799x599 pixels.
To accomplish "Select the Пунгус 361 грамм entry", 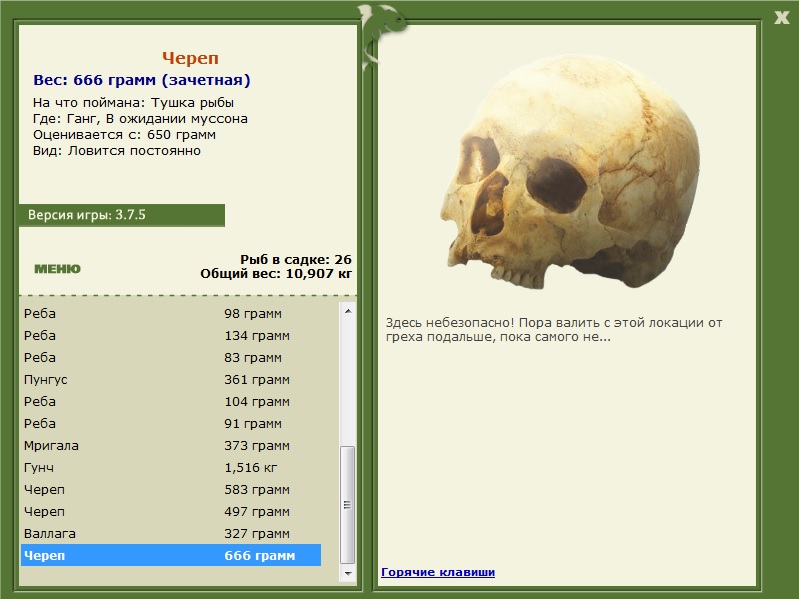I will (170, 380).
